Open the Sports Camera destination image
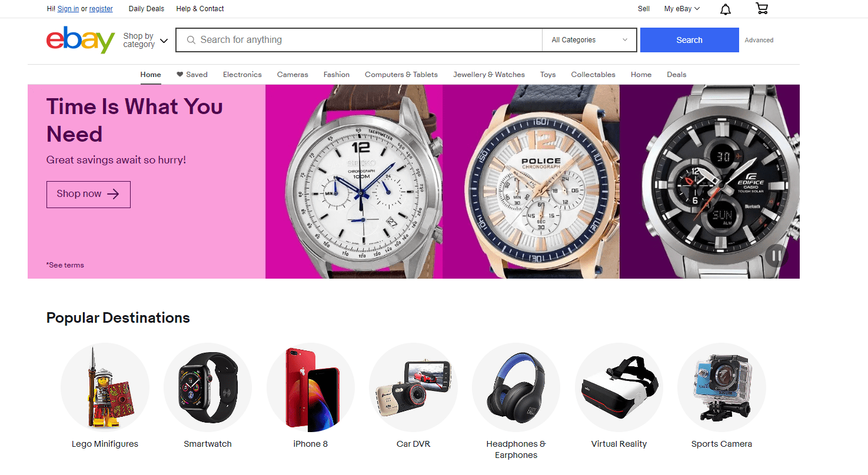This screenshot has height=475, width=868. [x=721, y=387]
